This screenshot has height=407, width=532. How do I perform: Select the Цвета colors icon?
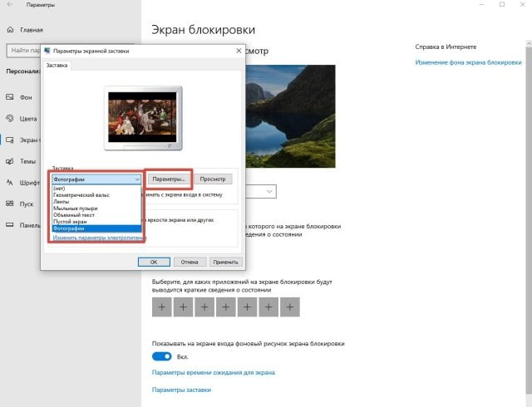click(x=10, y=119)
